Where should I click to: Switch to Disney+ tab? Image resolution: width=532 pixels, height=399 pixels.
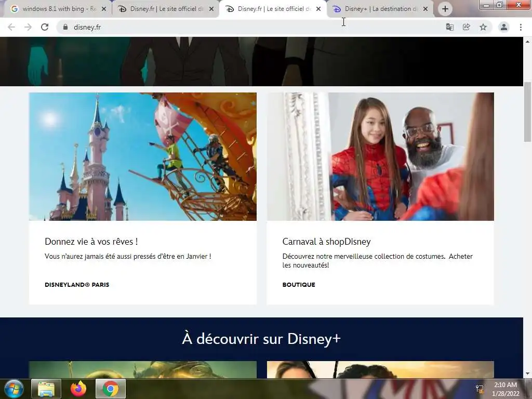[380, 9]
